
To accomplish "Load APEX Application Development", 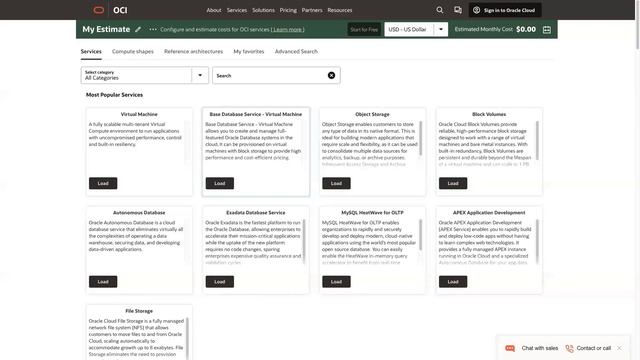I will tap(453, 282).
